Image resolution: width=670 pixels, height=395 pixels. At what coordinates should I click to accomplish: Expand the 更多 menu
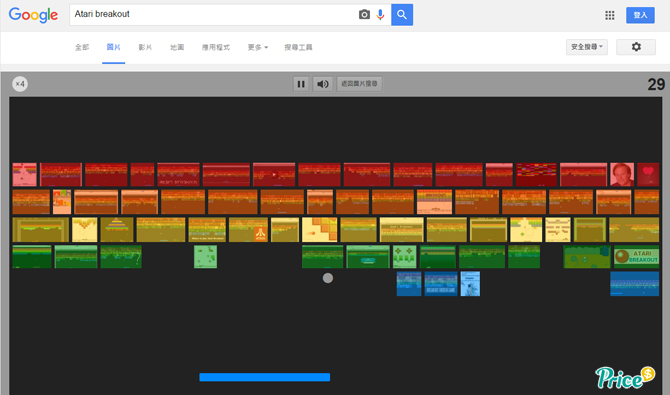(258, 47)
